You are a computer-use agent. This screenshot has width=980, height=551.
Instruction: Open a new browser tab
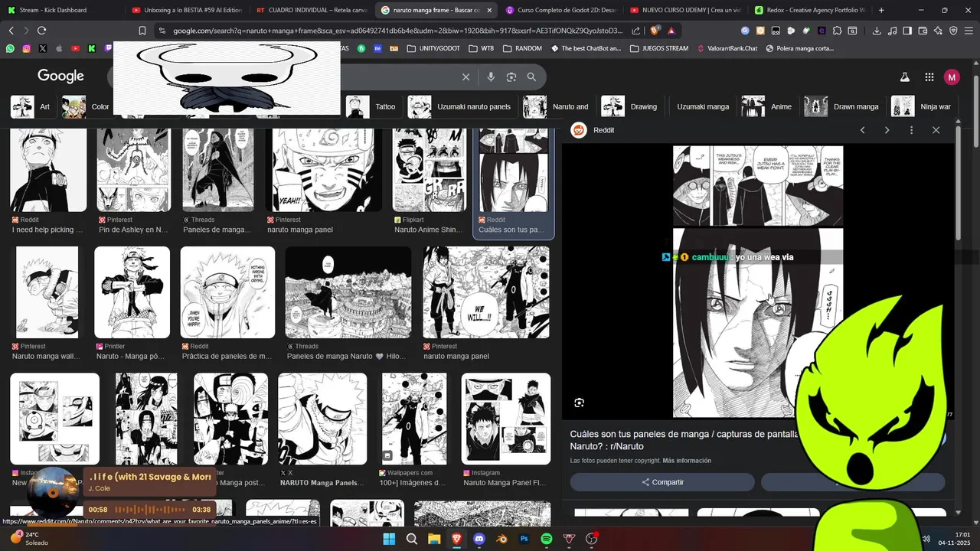881,10
